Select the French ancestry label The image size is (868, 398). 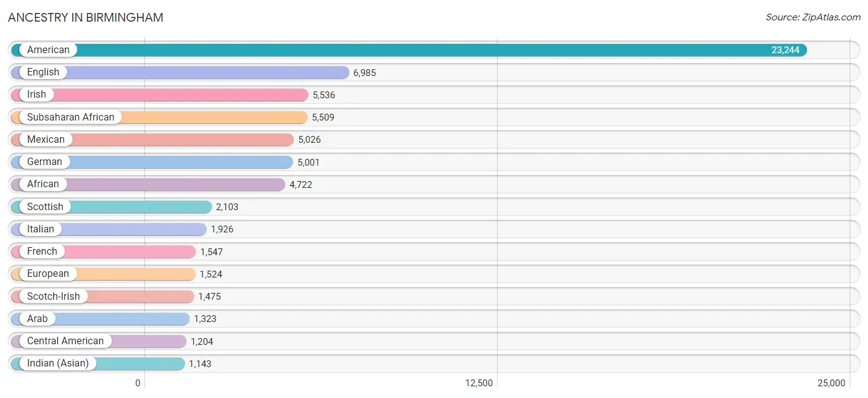pyautogui.click(x=42, y=252)
